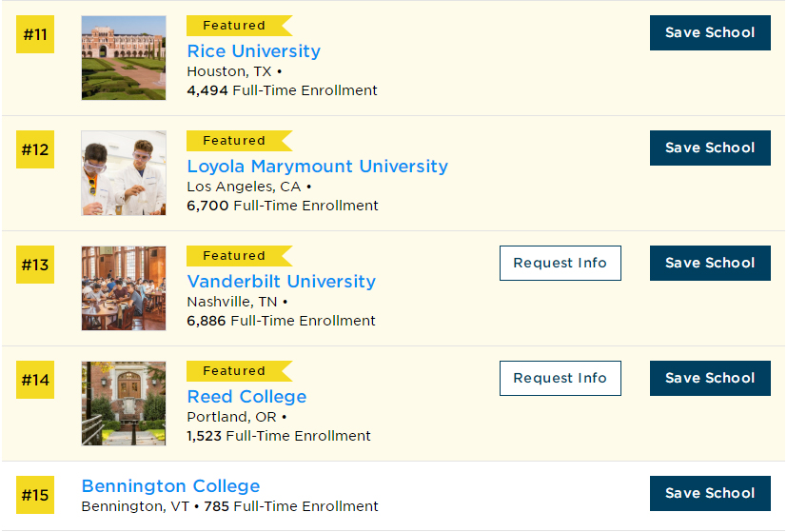Open the Bennington College link
The image size is (787, 532).
tap(170, 485)
